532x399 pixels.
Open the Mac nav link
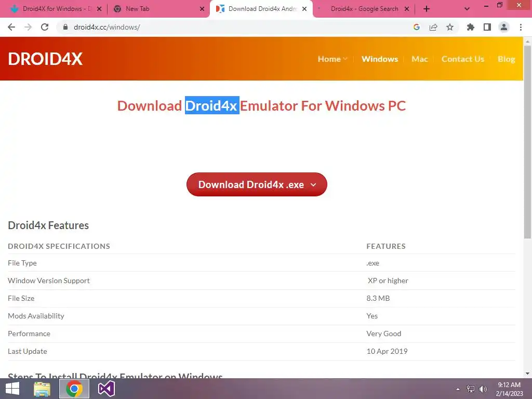click(x=420, y=59)
